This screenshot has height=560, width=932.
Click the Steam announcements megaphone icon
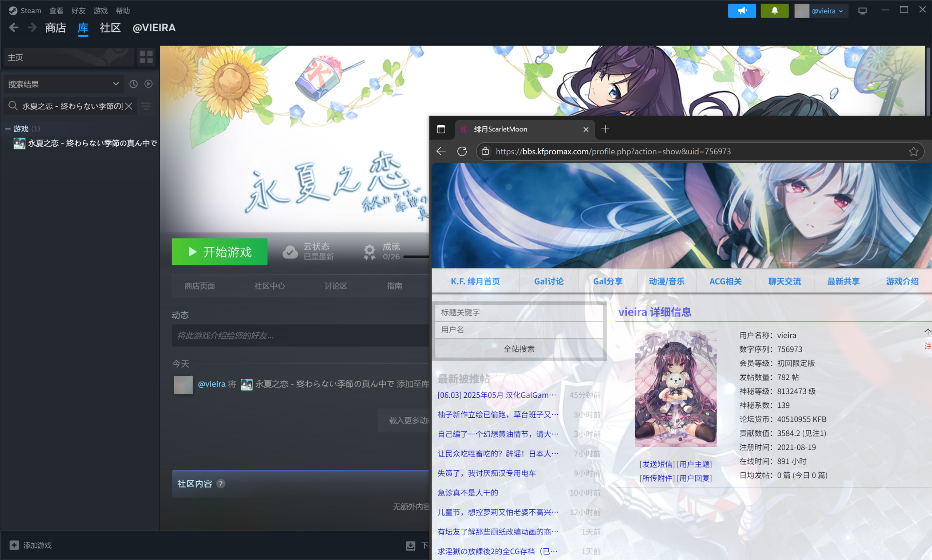coord(742,11)
